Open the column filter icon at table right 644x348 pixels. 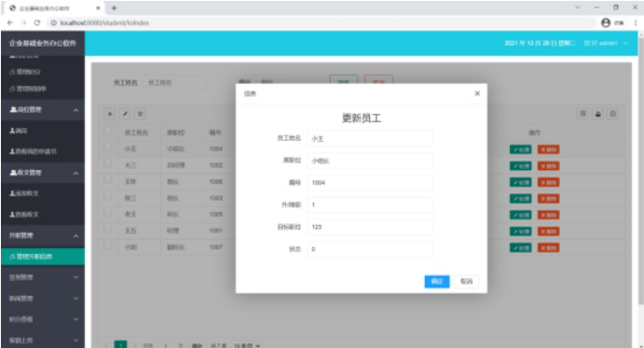(582, 114)
